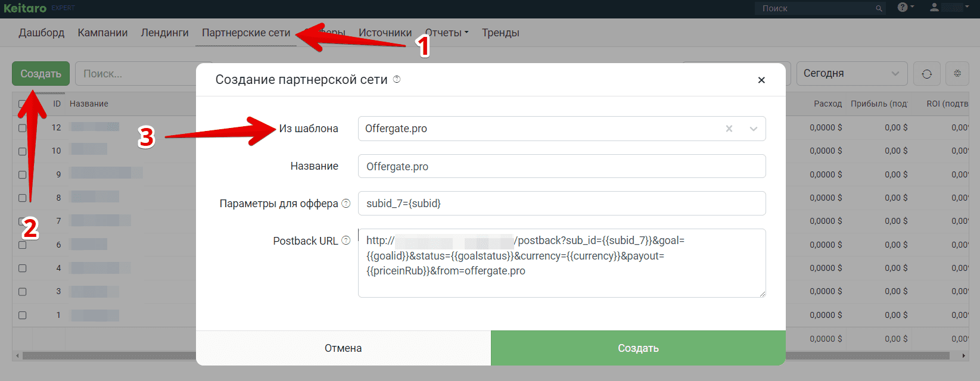980x381 pixels.
Task: Click the Параметры для оффера input field
Action: tap(562, 204)
